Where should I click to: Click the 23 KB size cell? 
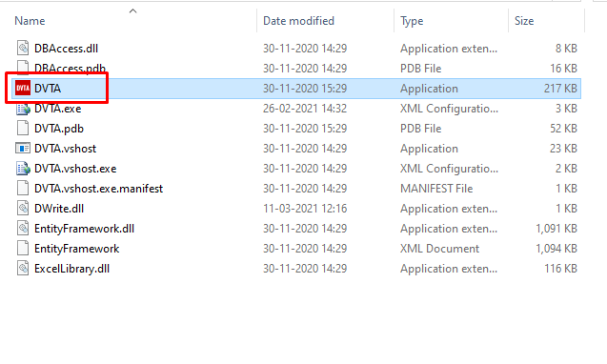point(564,149)
